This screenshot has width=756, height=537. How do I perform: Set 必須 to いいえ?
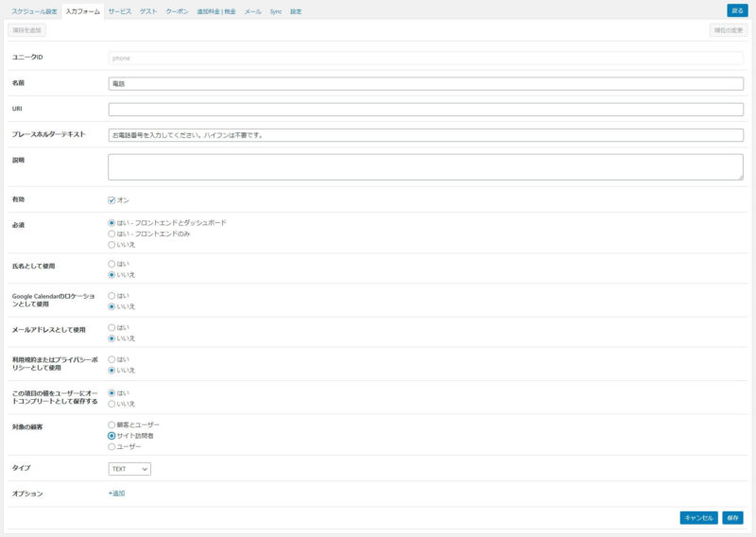[x=112, y=245]
